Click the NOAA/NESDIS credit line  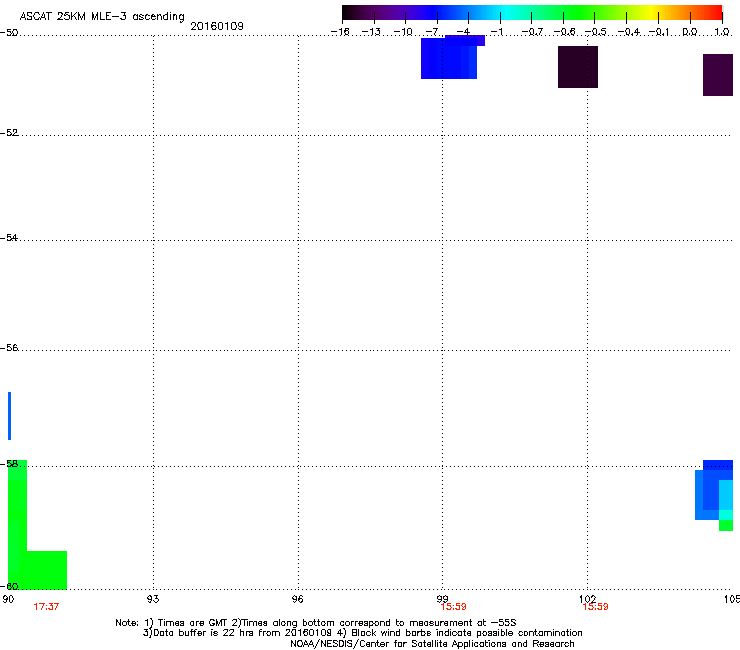(432, 644)
